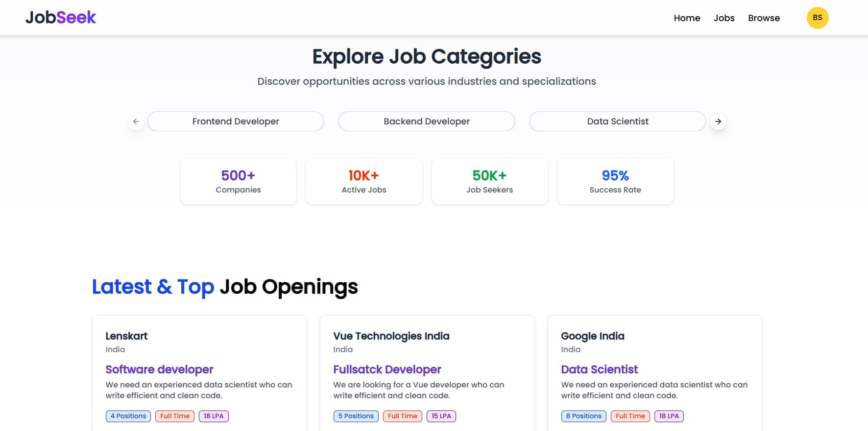
Task: Click the Browse menu entry
Action: (x=764, y=18)
